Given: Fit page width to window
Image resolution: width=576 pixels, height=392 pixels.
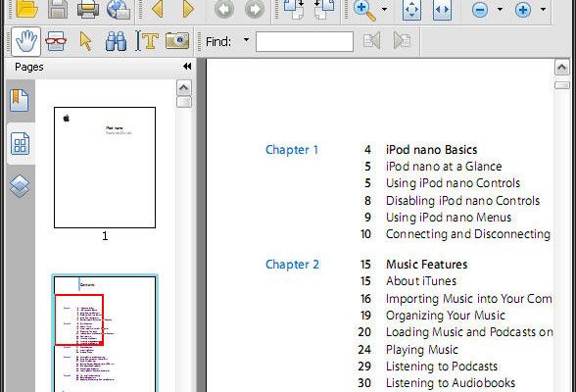Looking at the screenshot, I should click(x=442, y=9).
